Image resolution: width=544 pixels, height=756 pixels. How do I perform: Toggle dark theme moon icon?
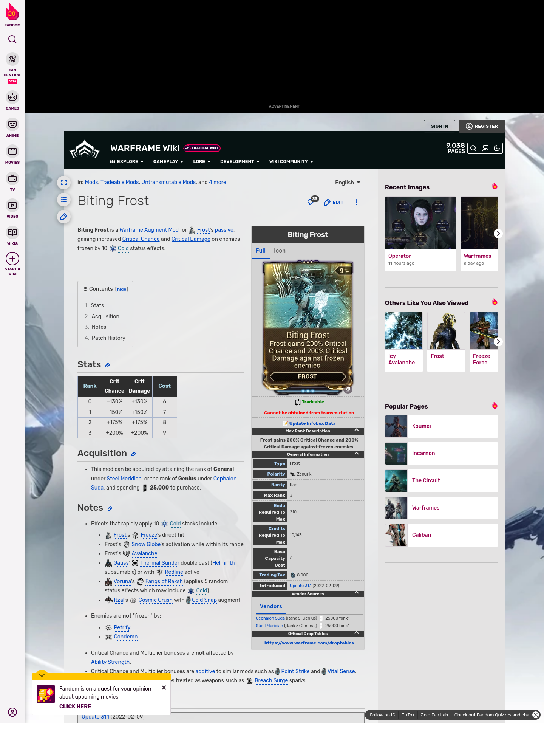[x=497, y=148]
